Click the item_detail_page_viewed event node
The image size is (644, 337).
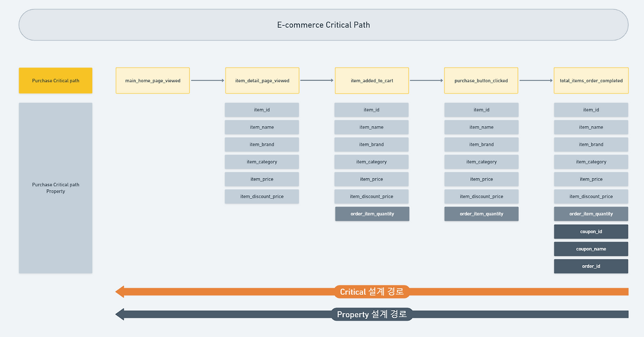[x=262, y=80]
